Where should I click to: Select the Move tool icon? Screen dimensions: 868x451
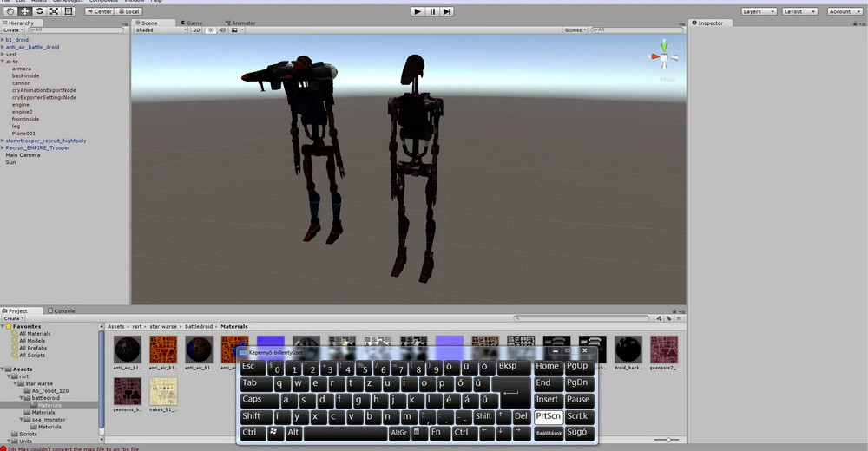coord(25,11)
